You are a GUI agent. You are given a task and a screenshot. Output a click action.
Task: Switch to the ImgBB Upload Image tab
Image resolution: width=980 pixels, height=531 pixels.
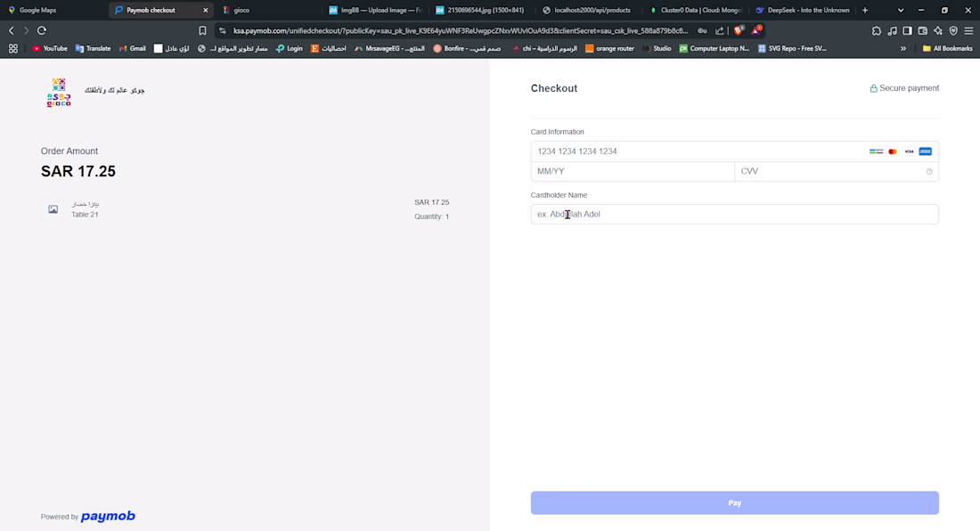coord(376,10)
